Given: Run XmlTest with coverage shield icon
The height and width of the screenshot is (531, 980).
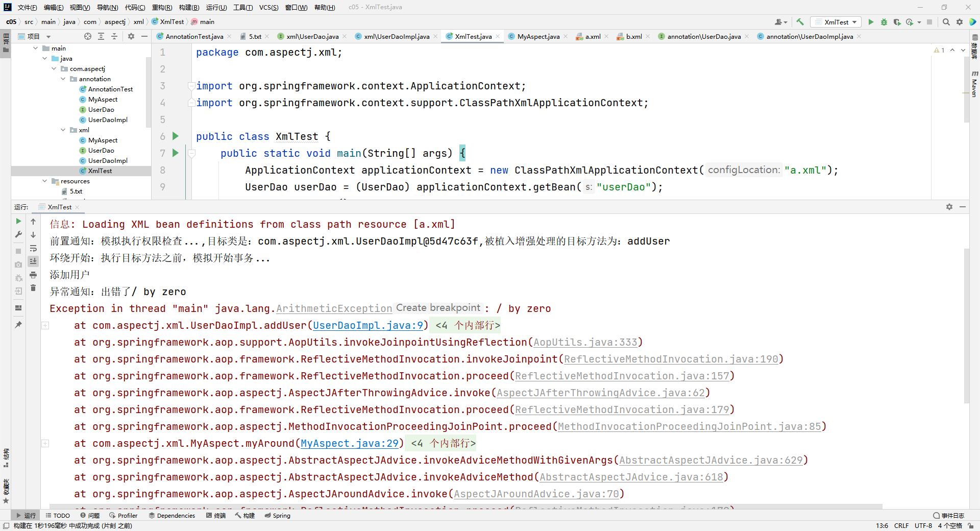Looking at the screenshot, I should tap(897, 22).
